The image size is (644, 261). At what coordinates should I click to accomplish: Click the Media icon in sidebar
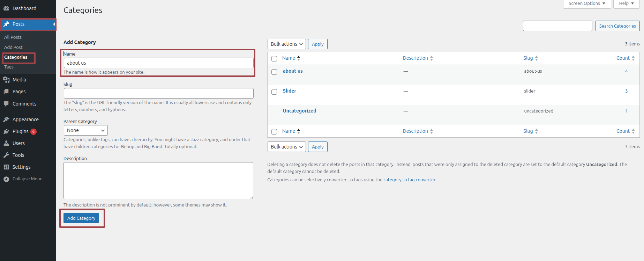[6, 80]
